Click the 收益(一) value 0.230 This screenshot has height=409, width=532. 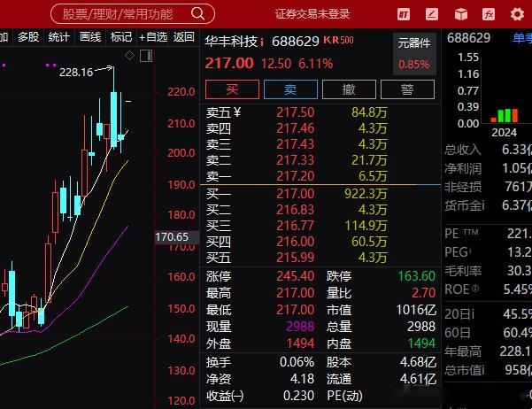[299, 396]
